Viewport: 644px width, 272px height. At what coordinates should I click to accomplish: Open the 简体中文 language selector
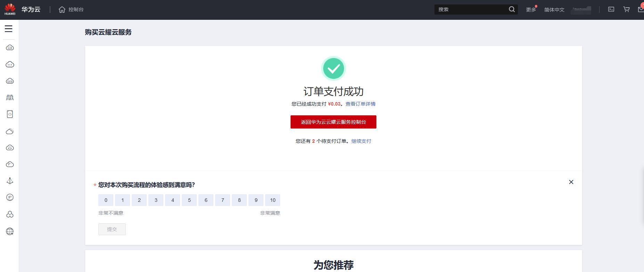[554, 10]
